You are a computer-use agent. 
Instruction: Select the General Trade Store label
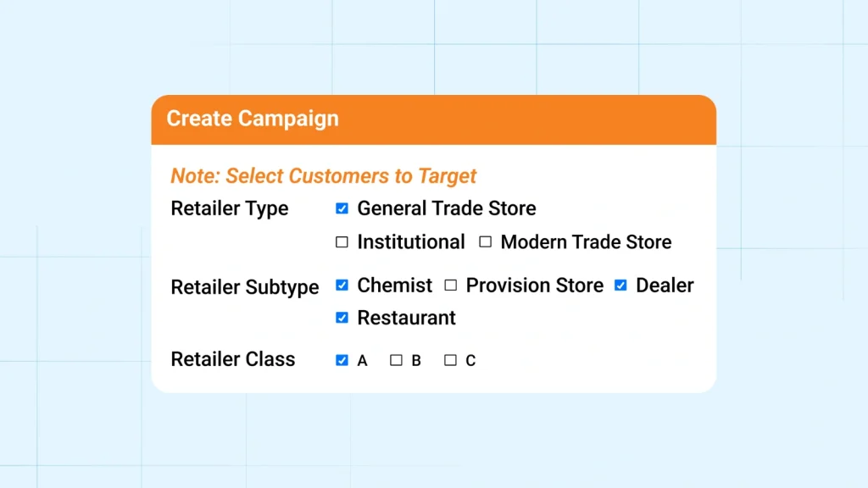(x=447, y=208)
